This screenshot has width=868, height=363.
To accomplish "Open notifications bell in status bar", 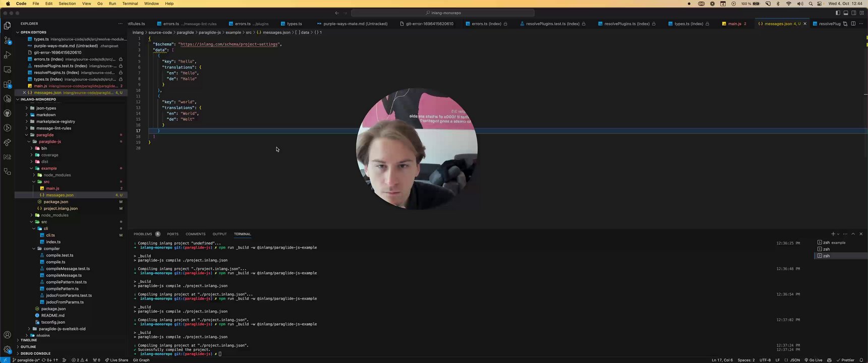I will coord(861,360).
